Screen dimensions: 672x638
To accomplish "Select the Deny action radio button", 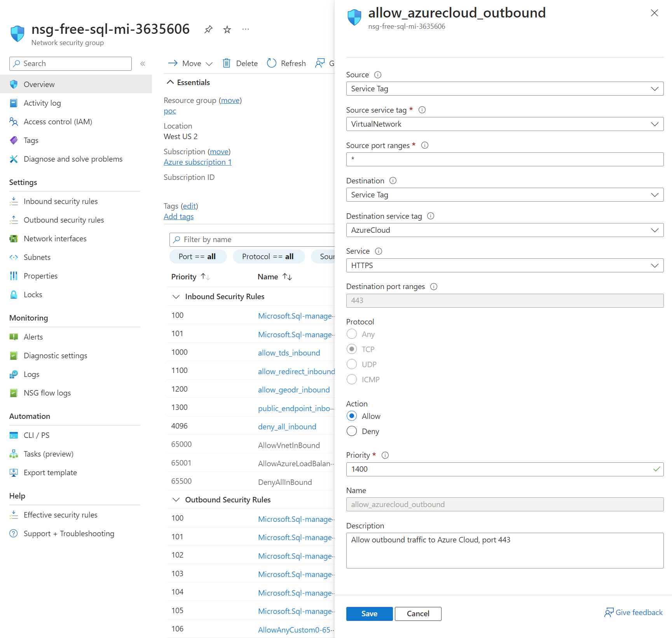I will coord(352,431).
